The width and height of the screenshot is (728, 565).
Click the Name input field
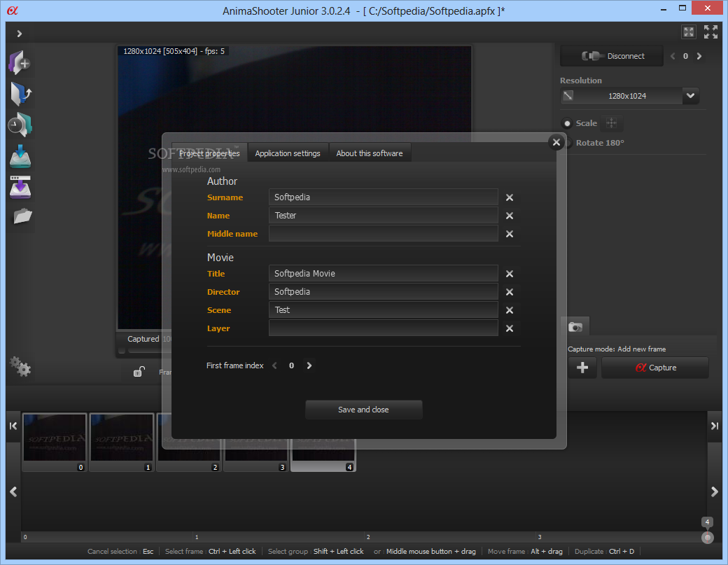(383, 215)
